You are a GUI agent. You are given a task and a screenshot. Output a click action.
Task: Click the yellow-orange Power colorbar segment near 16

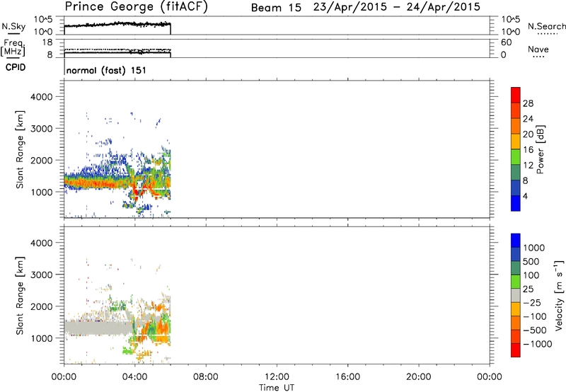[x=516, y=141]
